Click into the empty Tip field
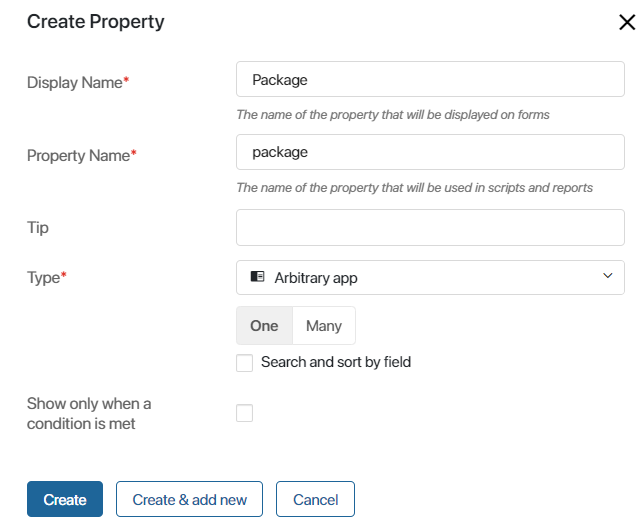The height and width of the screenshot is (523, 640). tap(430, 227)
